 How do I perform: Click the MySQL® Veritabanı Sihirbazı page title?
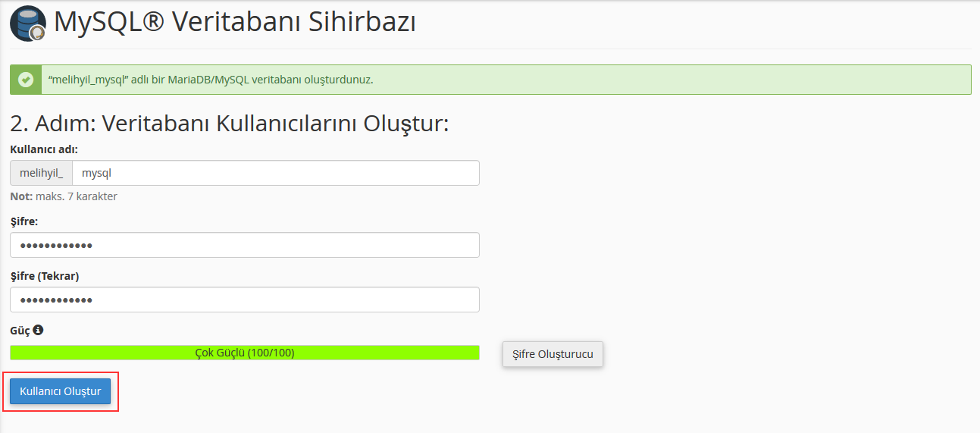(x=235, y=23)
